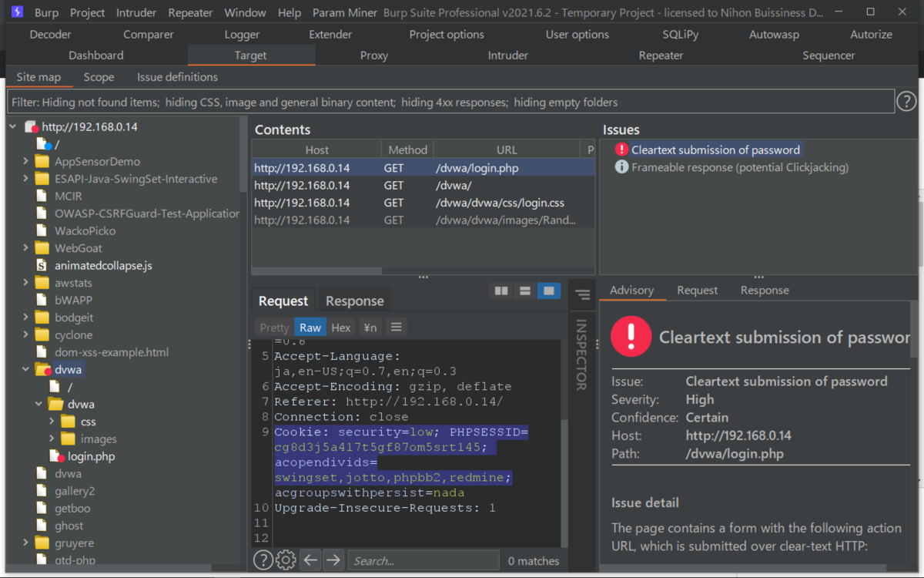Viewport: 924px width, 578px height.
Task: Open the Project options tab
Action: coord(447,35)
